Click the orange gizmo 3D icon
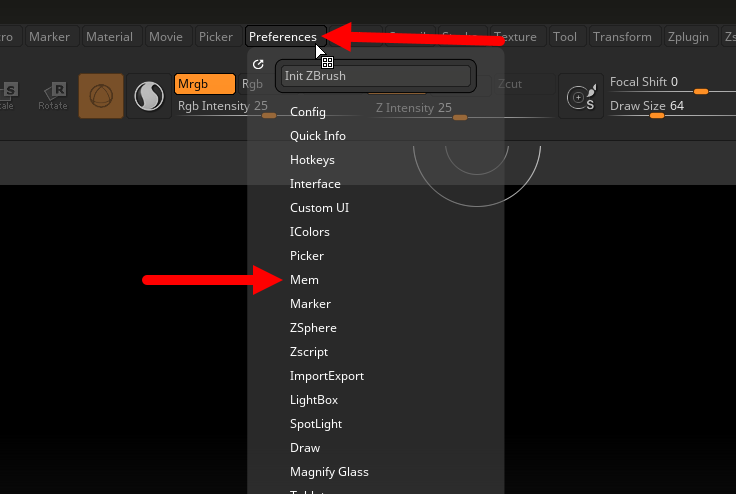Screen dimensions: 736x494 [x=101, y=96]
